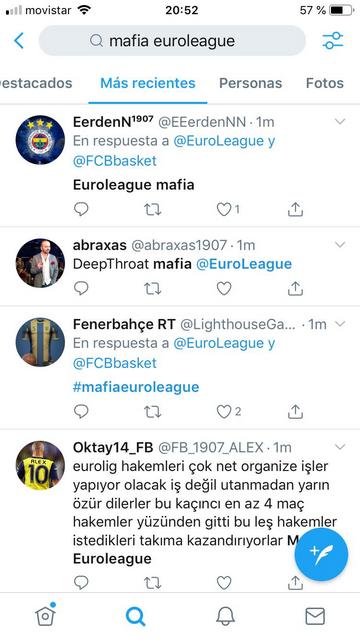Expand options chevron on abraxas tweet
The height and width of the screenshot is (640, 360).
pyautogui.click(x=340, y=244)
